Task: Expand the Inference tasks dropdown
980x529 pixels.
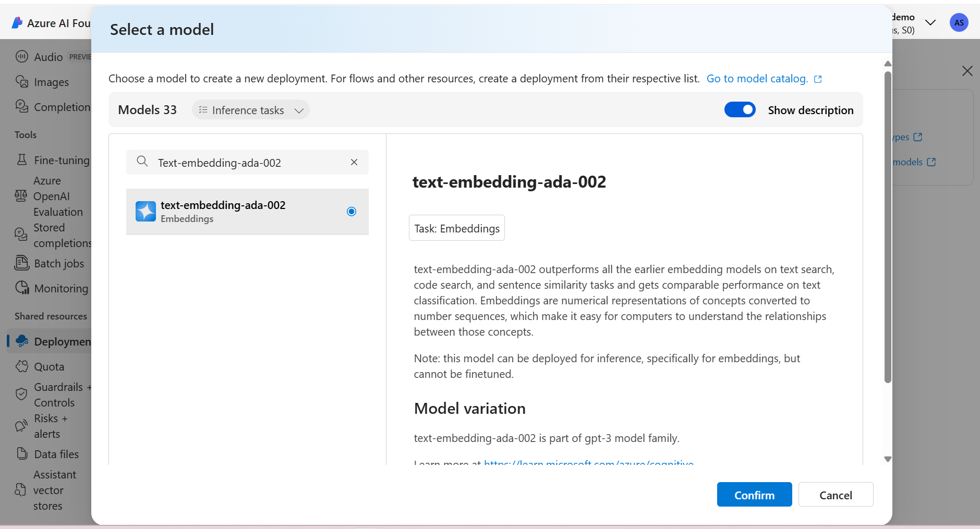Action: (x=299, y=110)
